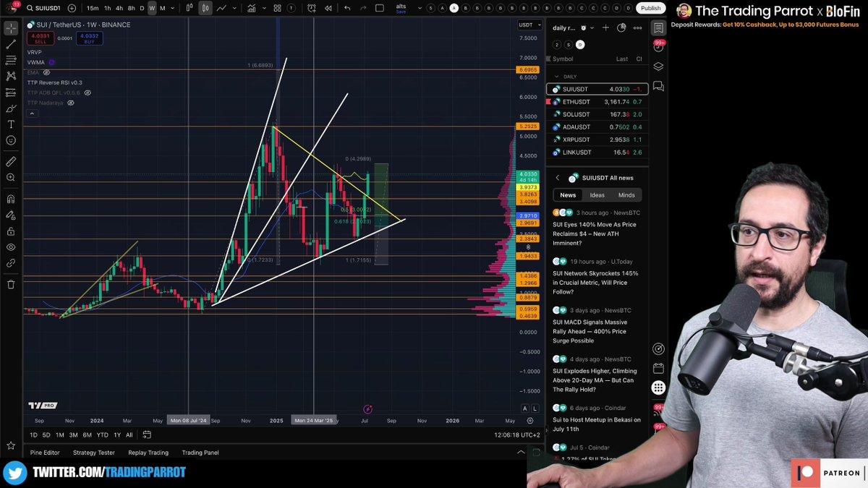Start bar Replay with rewind icon
The image size is (868, 488).
(x=328, y=8)
